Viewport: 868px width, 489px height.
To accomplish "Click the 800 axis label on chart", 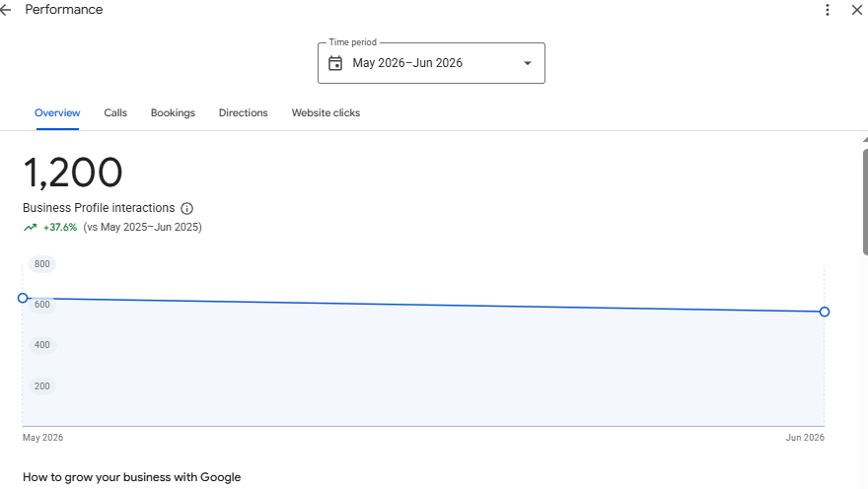I will 42,264.
